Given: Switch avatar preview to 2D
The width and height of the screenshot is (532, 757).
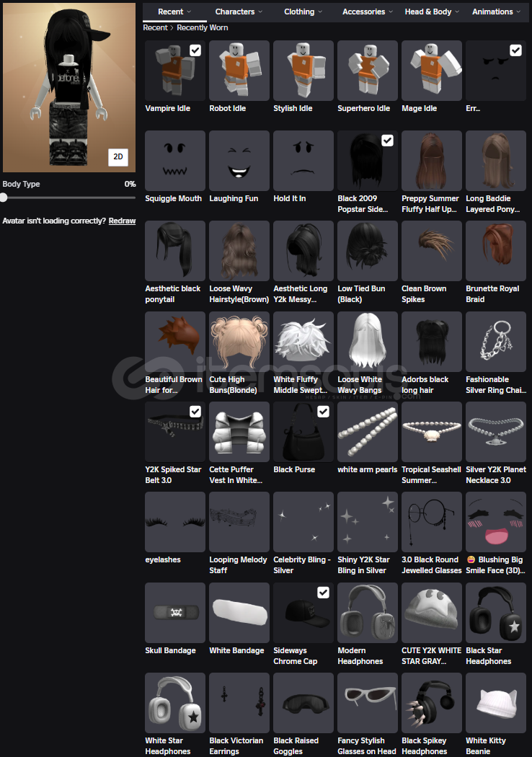Looking at the screenshot, I should pos(118,156).
